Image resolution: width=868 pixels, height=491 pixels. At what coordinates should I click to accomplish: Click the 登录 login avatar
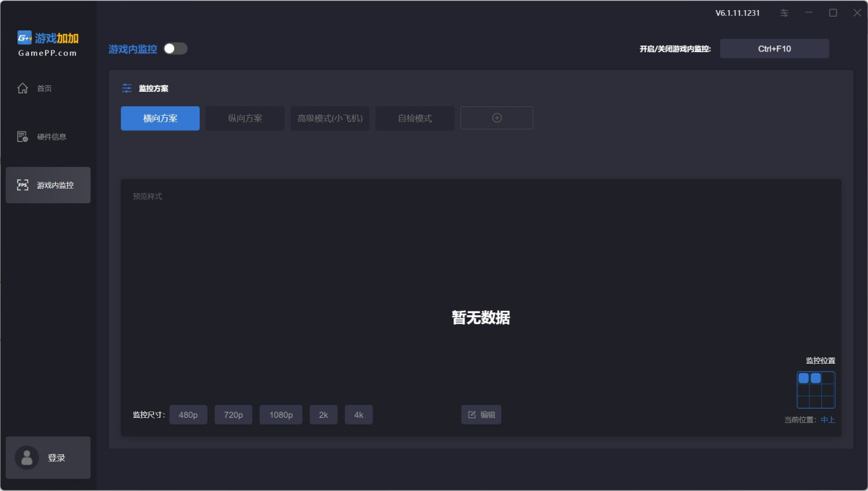coord(27,458)
